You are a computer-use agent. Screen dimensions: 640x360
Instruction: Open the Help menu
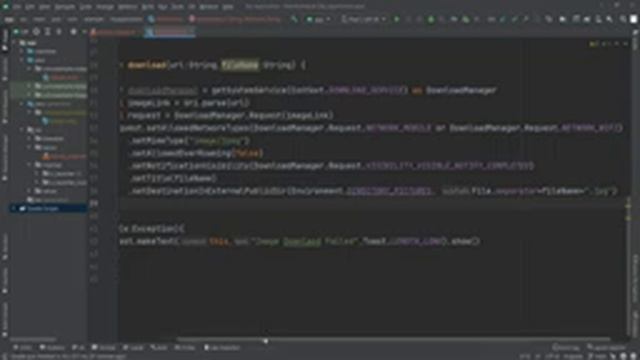[x=228, y=7]
